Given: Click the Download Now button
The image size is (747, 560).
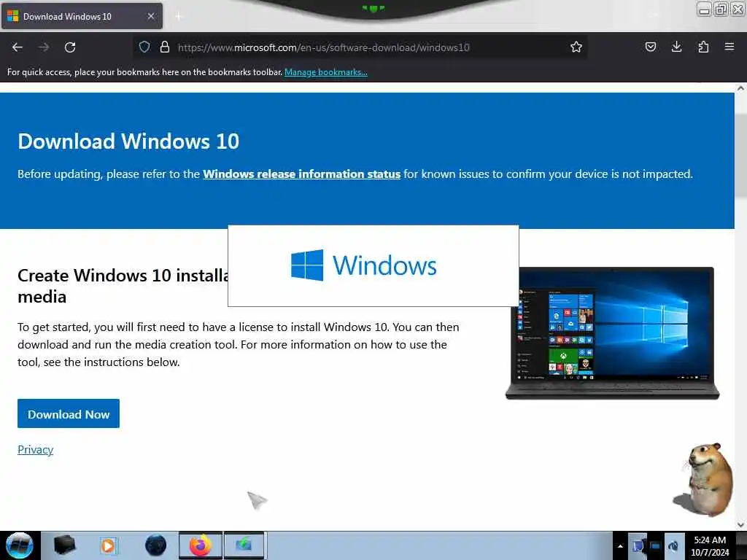Looking at the screenshot, I should [x=69, y=413].
